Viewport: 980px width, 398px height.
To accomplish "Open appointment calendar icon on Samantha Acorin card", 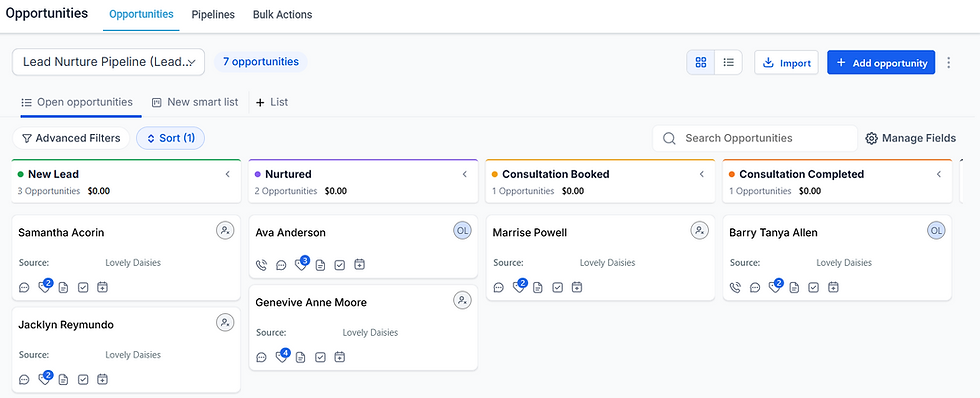I will [102, 287].
